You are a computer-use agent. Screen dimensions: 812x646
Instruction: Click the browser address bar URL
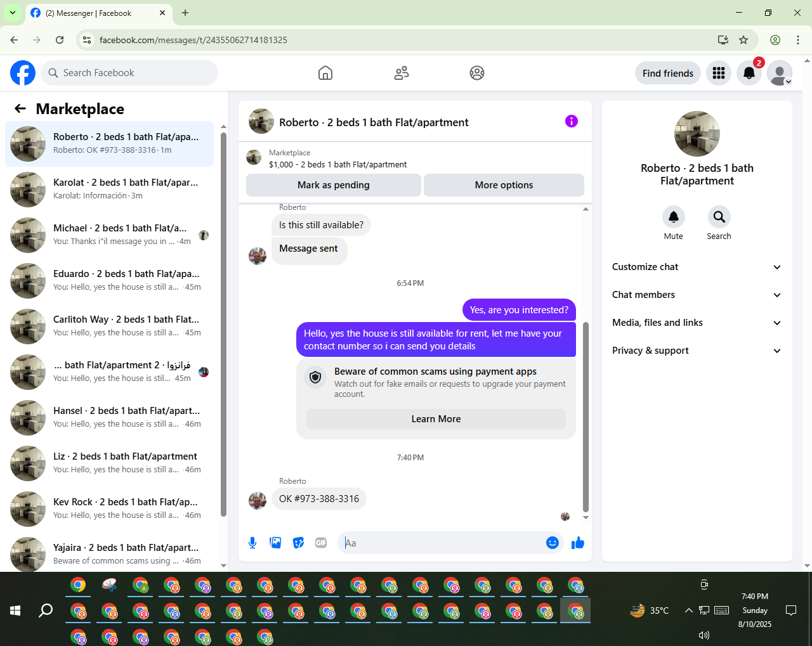193,40
